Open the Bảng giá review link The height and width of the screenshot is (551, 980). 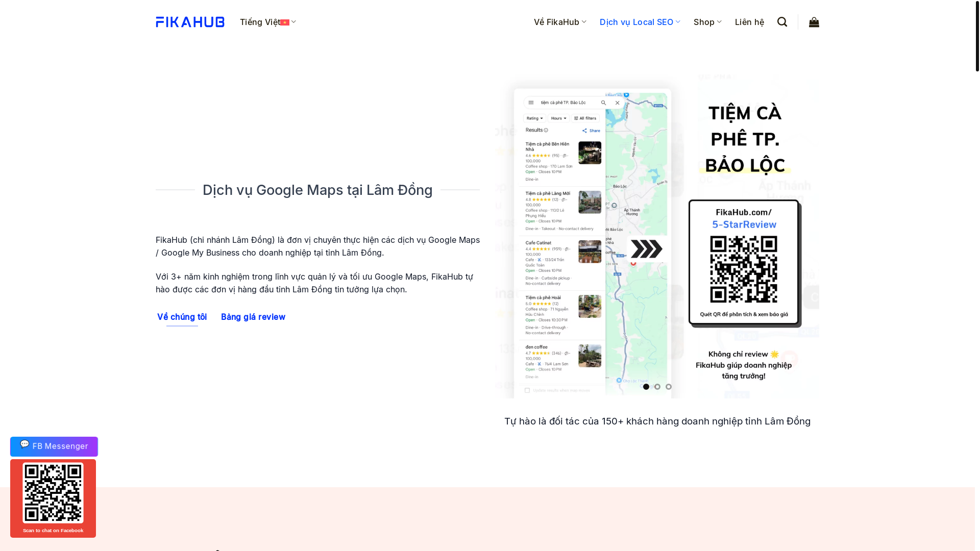[x=253, y=317]
